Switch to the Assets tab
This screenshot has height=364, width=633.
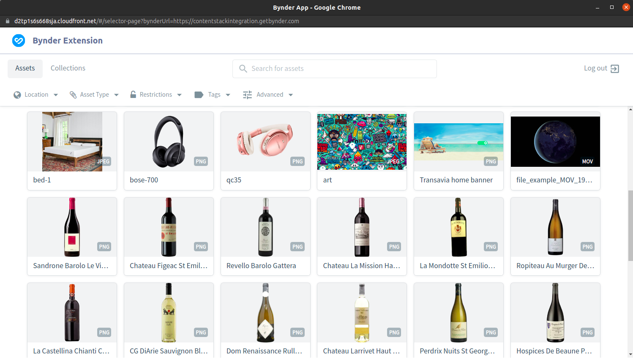click(x=25, y=68)
